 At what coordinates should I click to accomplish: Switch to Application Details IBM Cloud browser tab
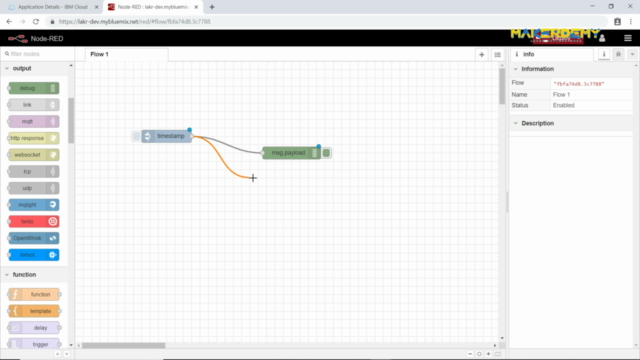(54, 7)
